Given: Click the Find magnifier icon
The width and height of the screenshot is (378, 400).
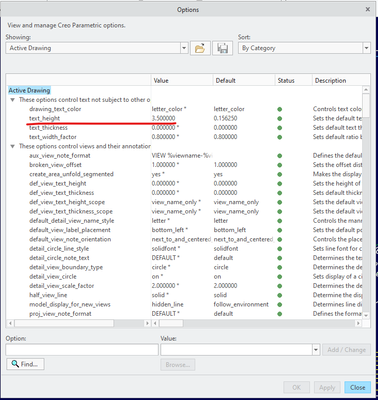Looking at the screenshot, I should point(15,364).
